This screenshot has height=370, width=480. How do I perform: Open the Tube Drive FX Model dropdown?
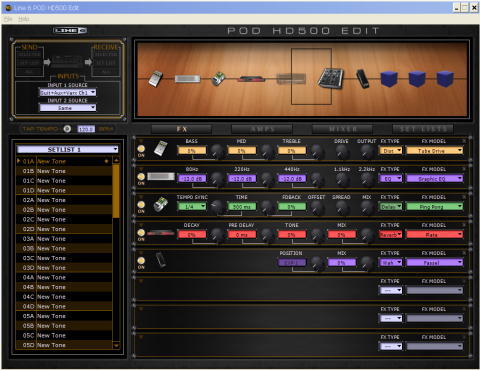[435, 151]
